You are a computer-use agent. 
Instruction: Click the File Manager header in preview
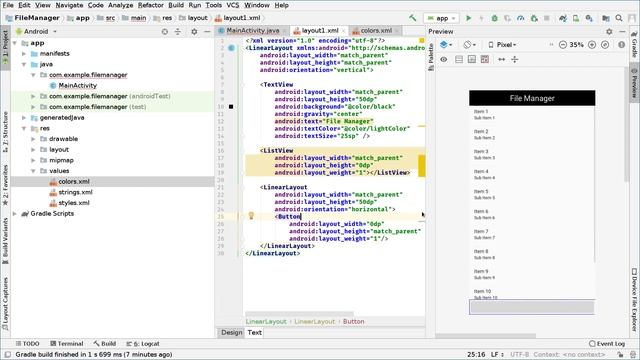[532, 98]
